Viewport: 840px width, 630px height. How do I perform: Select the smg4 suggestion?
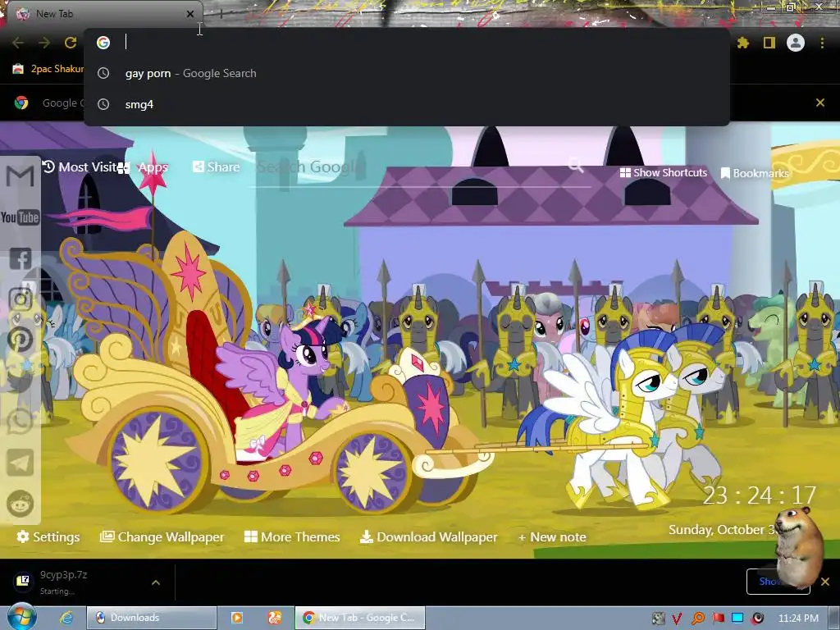click(407, 104)
